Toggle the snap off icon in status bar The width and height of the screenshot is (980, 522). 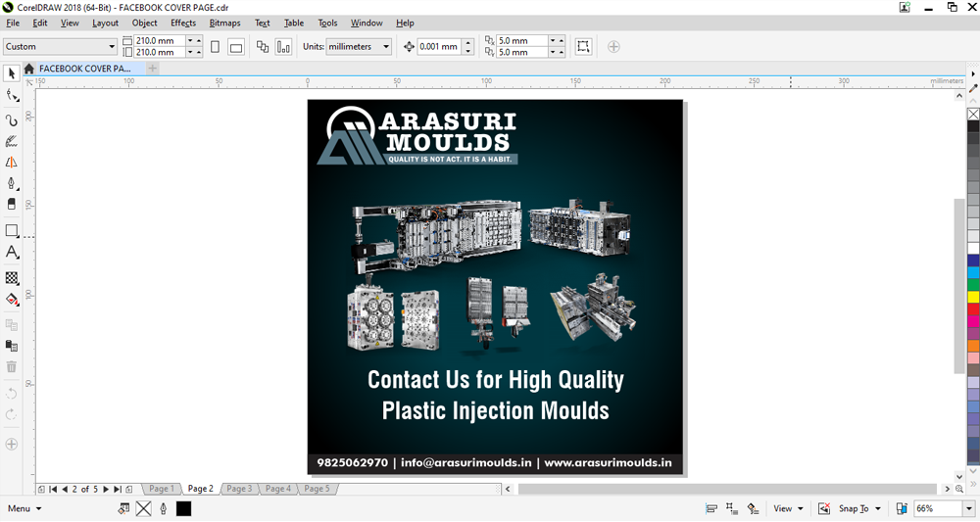click(824, 509)
